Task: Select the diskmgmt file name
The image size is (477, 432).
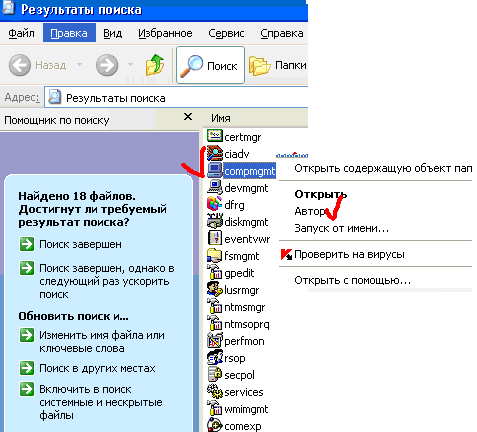Action: 246,222
